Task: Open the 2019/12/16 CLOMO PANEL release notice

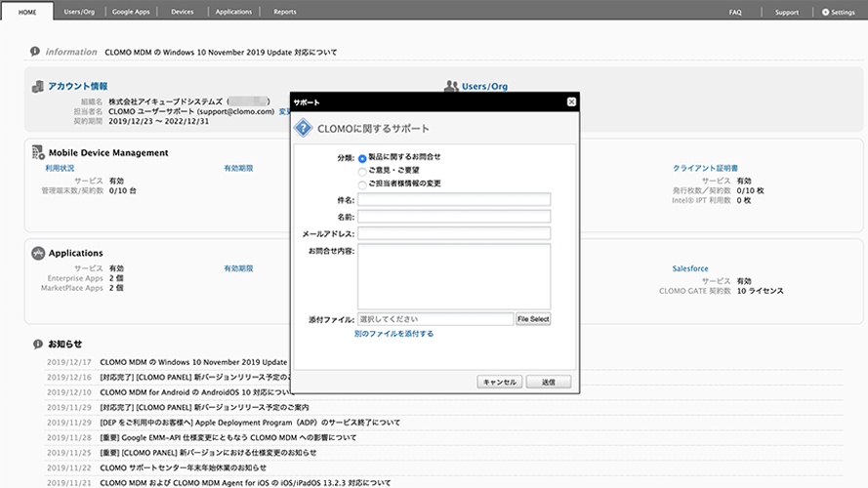Action: point(195,378)
